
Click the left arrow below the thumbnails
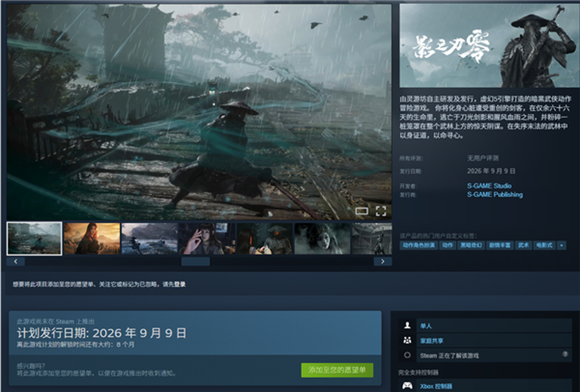pos(15,261)
